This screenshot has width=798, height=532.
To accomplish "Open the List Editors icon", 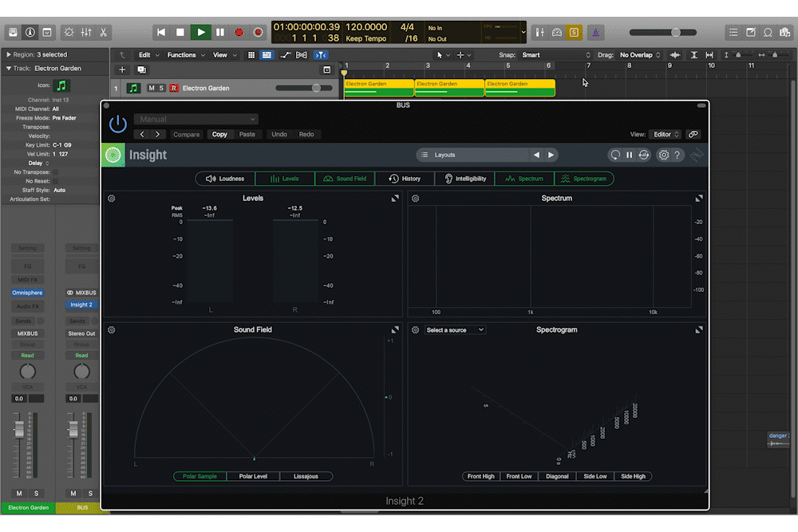I will [733, 33].
